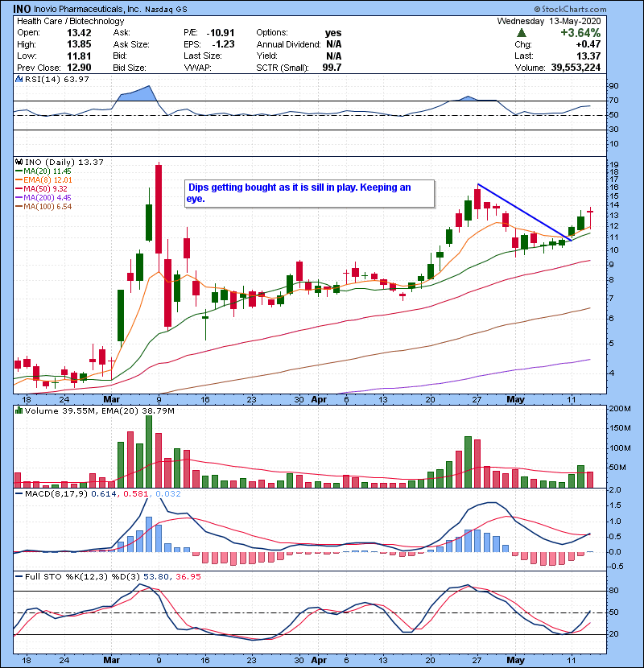Image resolution: width=644 pixels, height=668 pixels.
Task: Click the orange EMA(9) 12.01 legend entry
Action: click(x=47, y=180)
